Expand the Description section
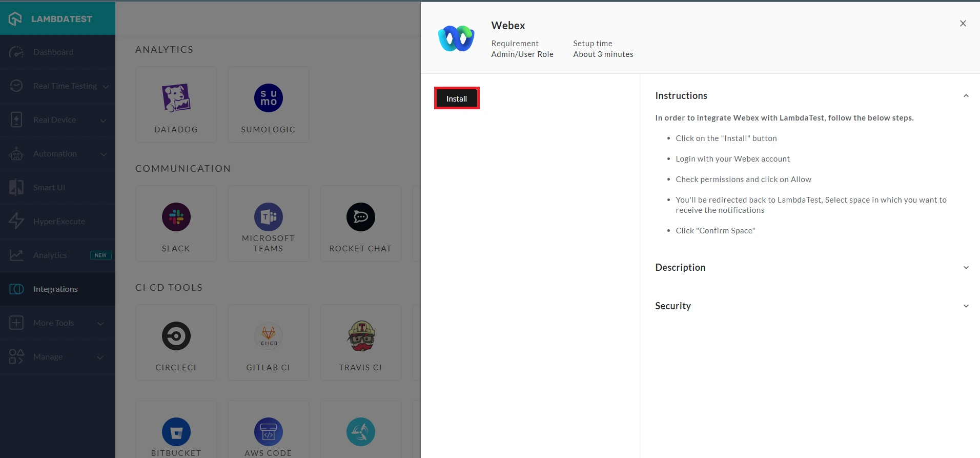 click(x=966, y=268)
